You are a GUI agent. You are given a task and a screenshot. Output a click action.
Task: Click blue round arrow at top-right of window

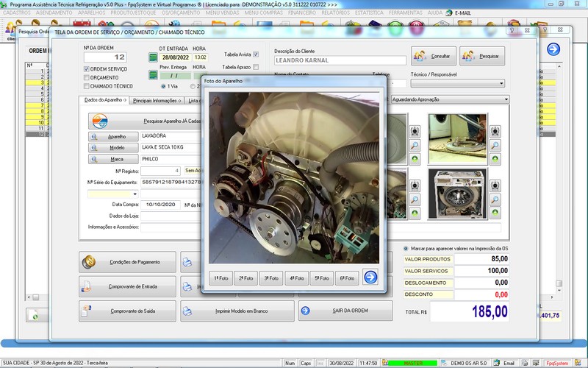pyautogui.click(x=553, y=49)
